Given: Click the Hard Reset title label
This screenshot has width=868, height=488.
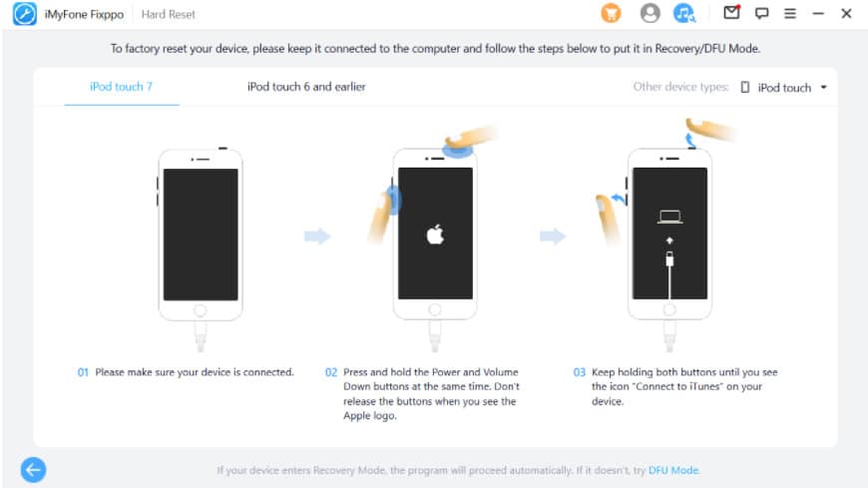Looking at the screenshot, I should coord(169,14).
